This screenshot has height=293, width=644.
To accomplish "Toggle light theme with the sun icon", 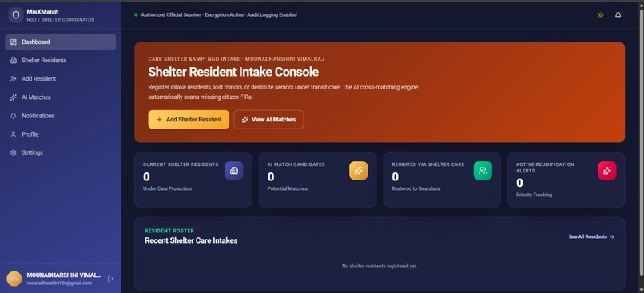I will click(601, 15).
